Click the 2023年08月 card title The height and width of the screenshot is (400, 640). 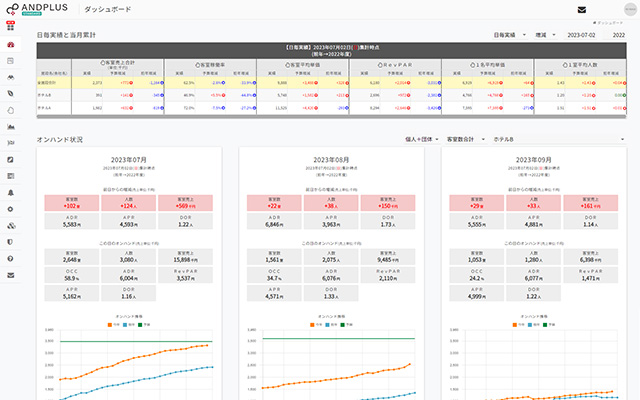[x=331, y=160]
